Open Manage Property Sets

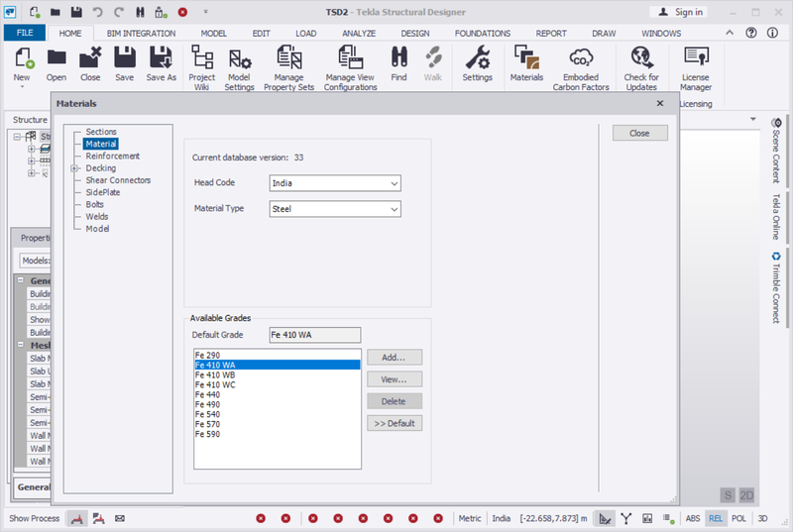[x=288, y=67]
